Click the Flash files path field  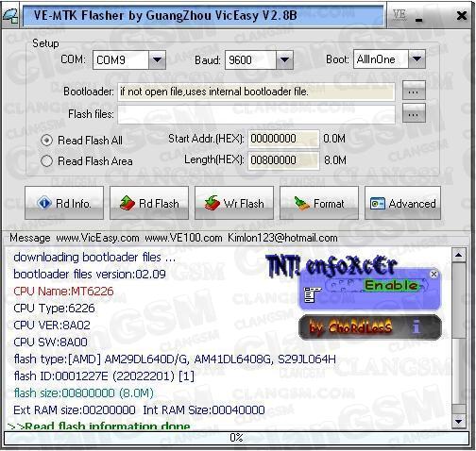coord(256,114)
